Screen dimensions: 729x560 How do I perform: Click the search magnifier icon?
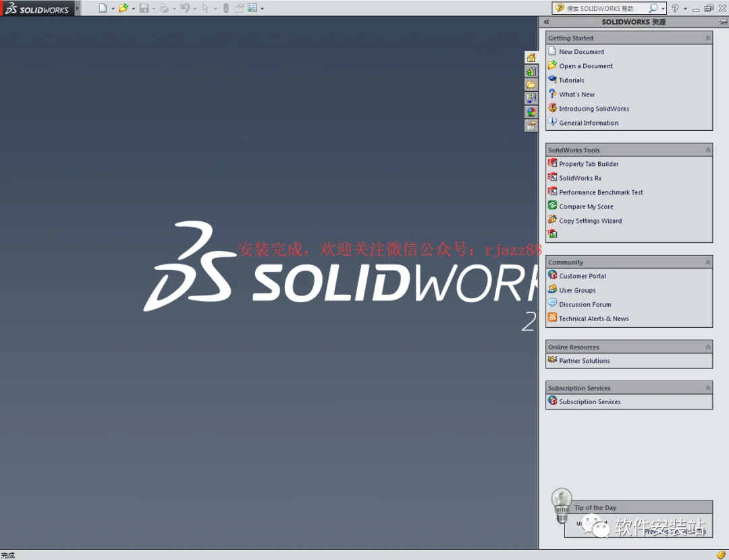click(x=653, y=8)
